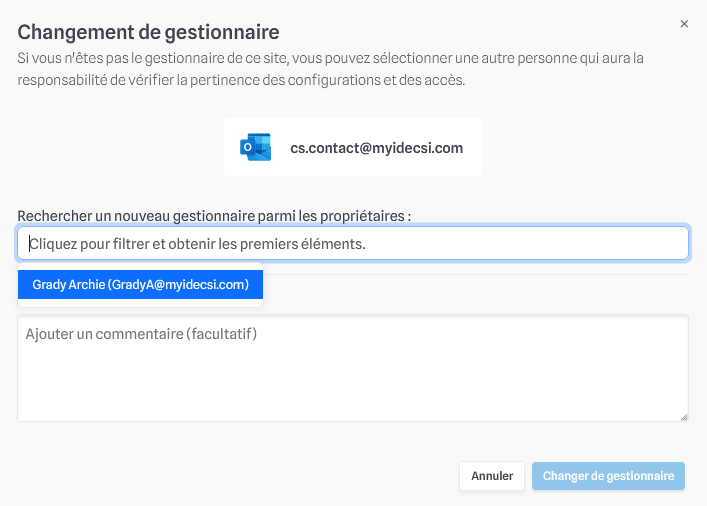This screenshot has height=506, width=707.
Task: Choose Grady Archie from the suggestions
Action: point(140,285)
